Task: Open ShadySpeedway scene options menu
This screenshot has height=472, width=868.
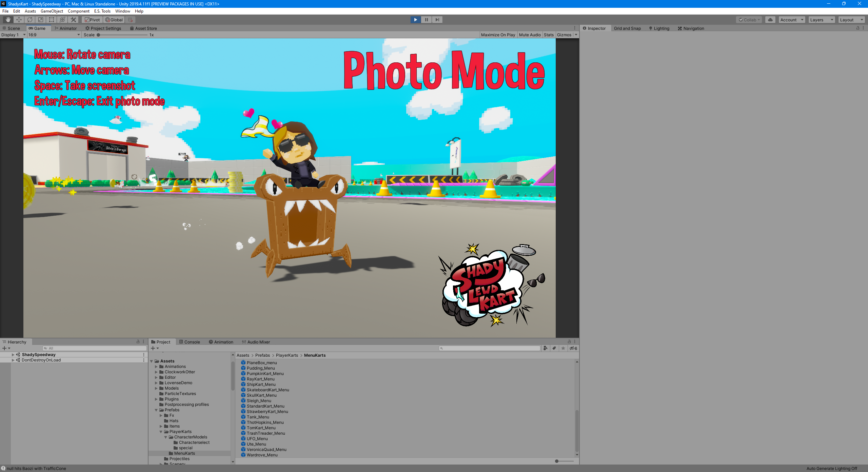Action: (144, 355)
